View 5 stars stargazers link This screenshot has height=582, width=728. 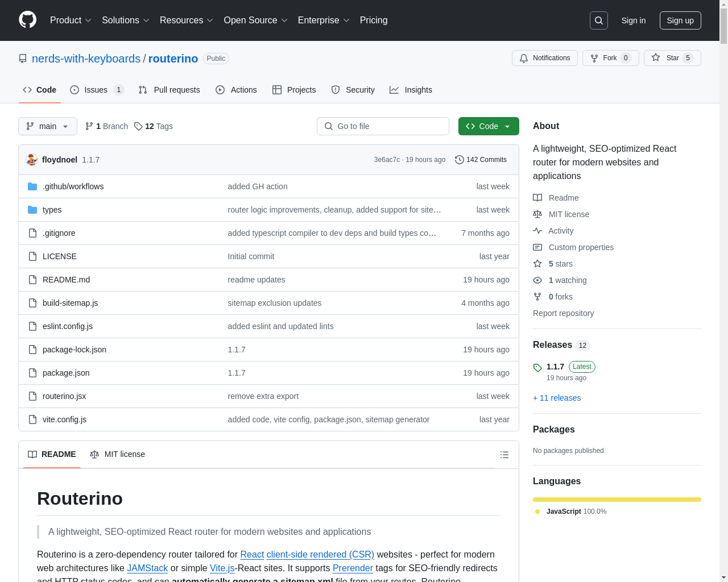click(x=553, y=264)
